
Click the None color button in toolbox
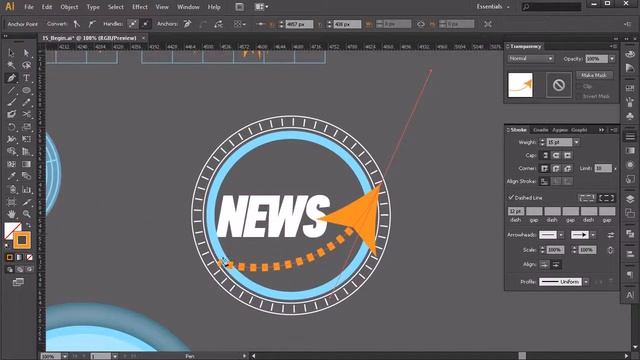[29, 258]
